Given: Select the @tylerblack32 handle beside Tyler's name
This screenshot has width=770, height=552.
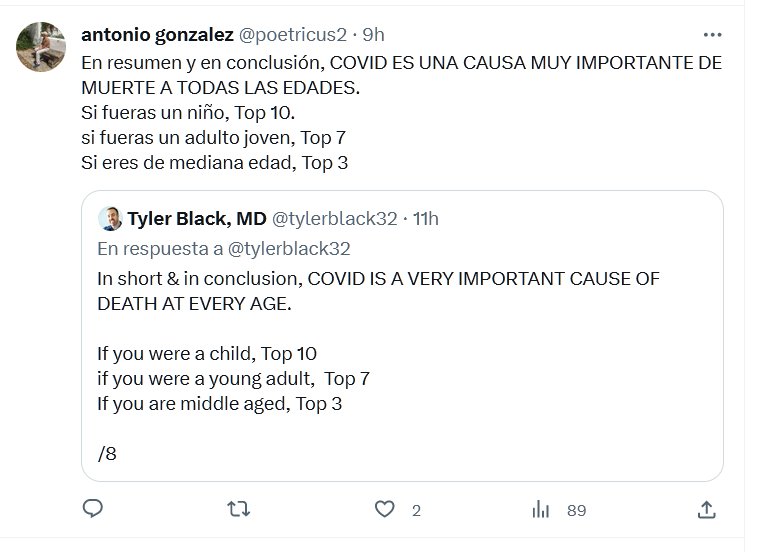Looking at the screenshot, I should pyautogui.click(x=335, y=219).
